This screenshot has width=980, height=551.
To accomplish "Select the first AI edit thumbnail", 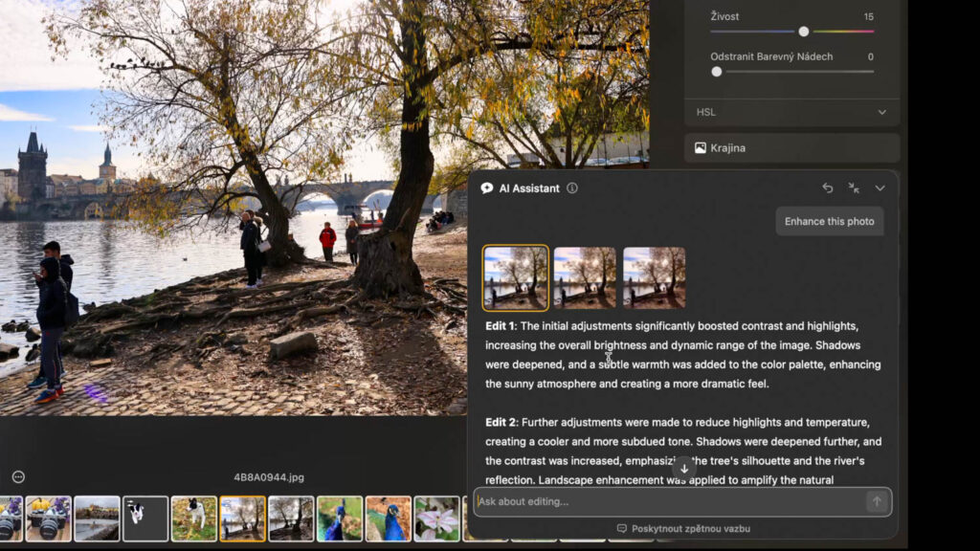I will tap(516, 278).
